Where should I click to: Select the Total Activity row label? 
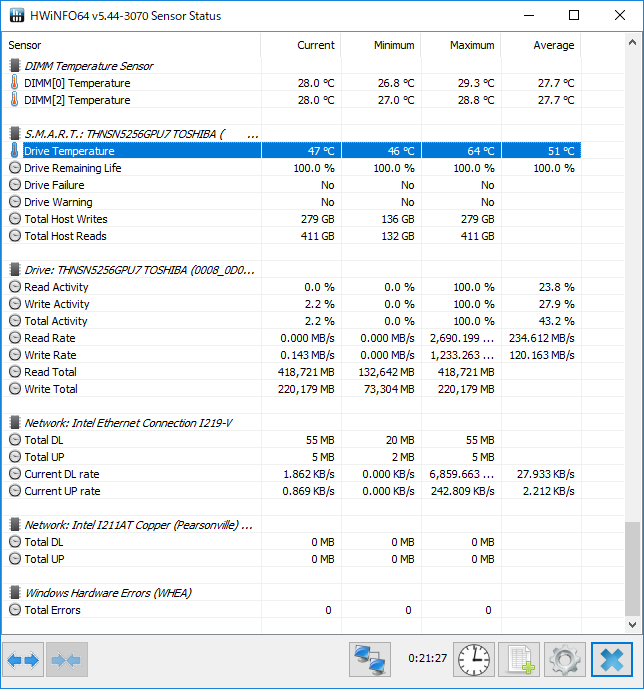[56, 321]
